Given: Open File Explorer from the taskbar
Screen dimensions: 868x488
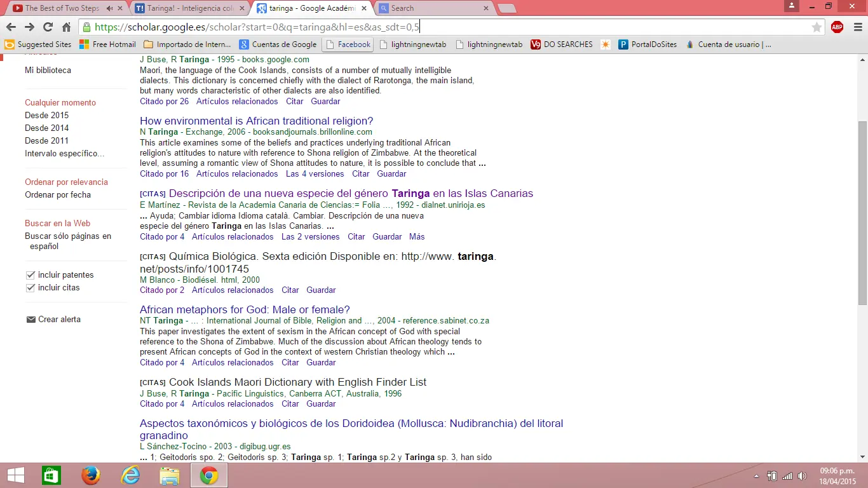Looking at the screenshot, I should (170, 475).
